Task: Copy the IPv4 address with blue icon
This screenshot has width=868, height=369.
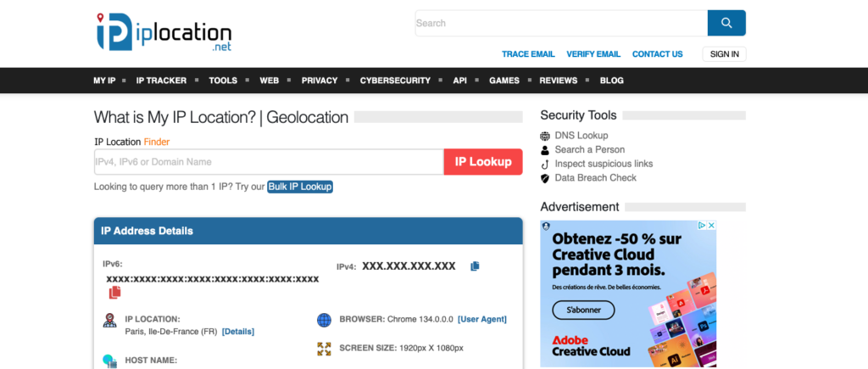Action: click(475, 266)
